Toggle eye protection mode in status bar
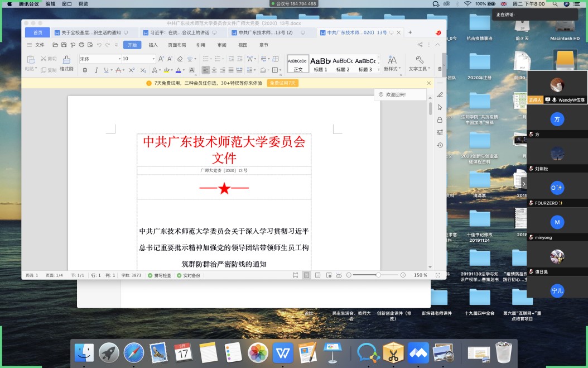Screen dimensions: 588x368 (x=339, y=275)
